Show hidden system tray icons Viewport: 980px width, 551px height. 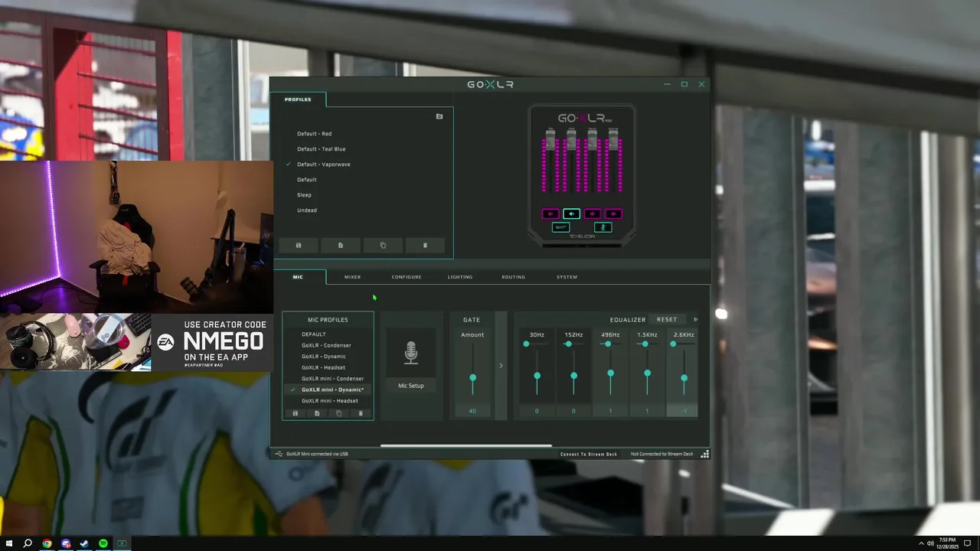921,543
